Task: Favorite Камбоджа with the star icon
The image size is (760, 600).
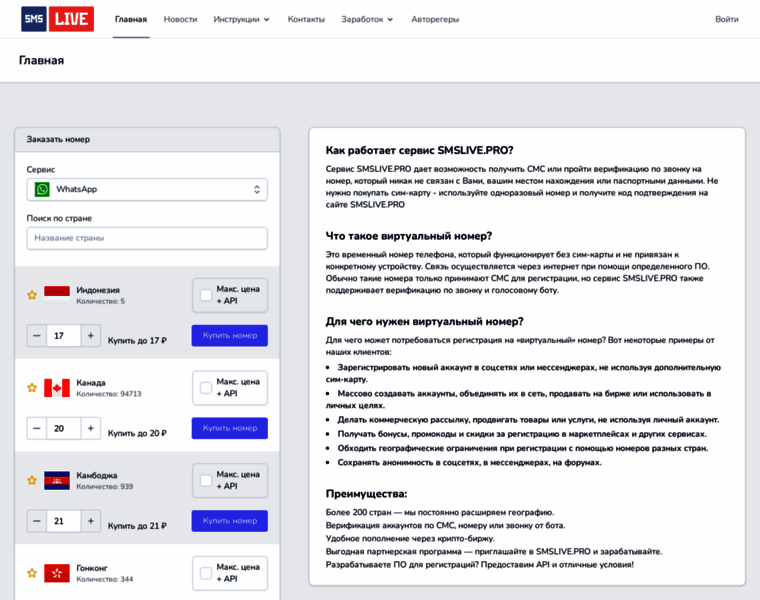Action: click(x=32, y=480)
